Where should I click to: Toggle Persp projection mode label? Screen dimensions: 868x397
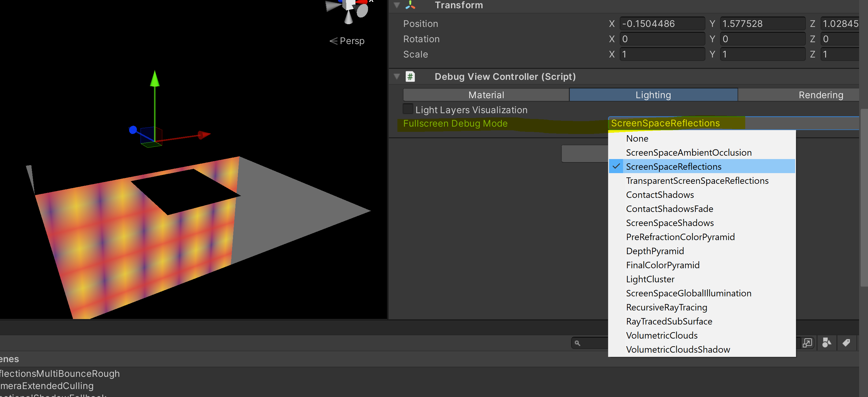pos(347,41)
